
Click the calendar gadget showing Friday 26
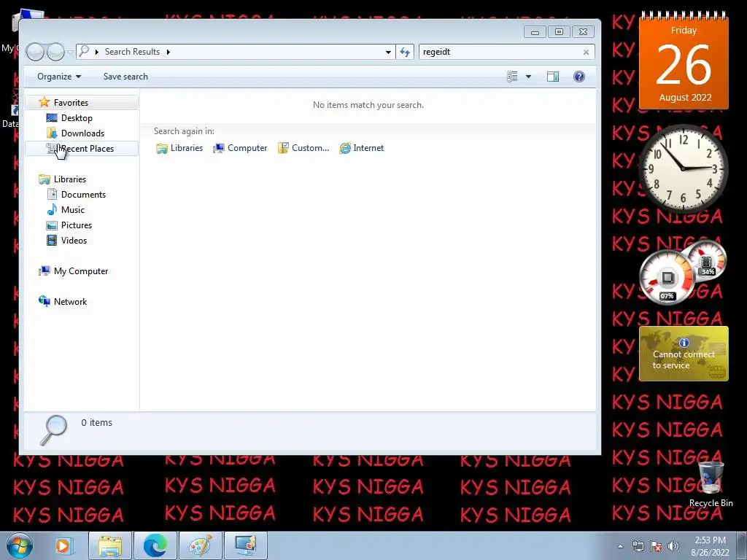coord(684,61)
